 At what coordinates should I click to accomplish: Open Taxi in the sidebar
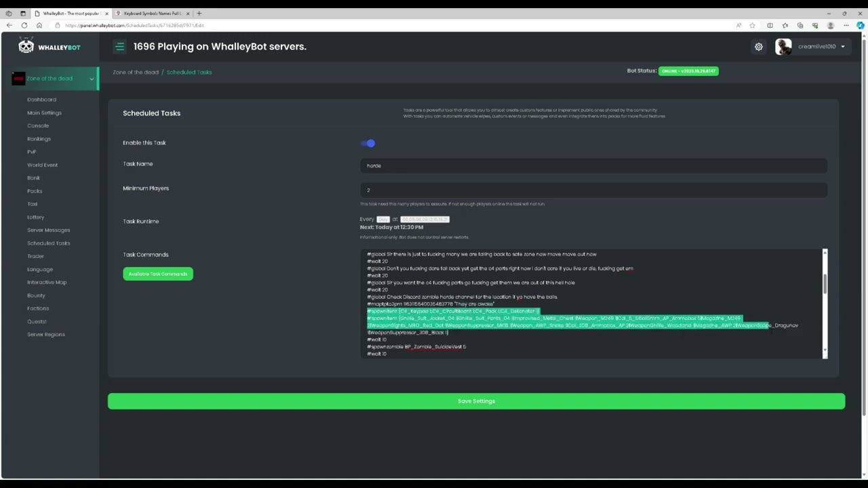(32, 204)
